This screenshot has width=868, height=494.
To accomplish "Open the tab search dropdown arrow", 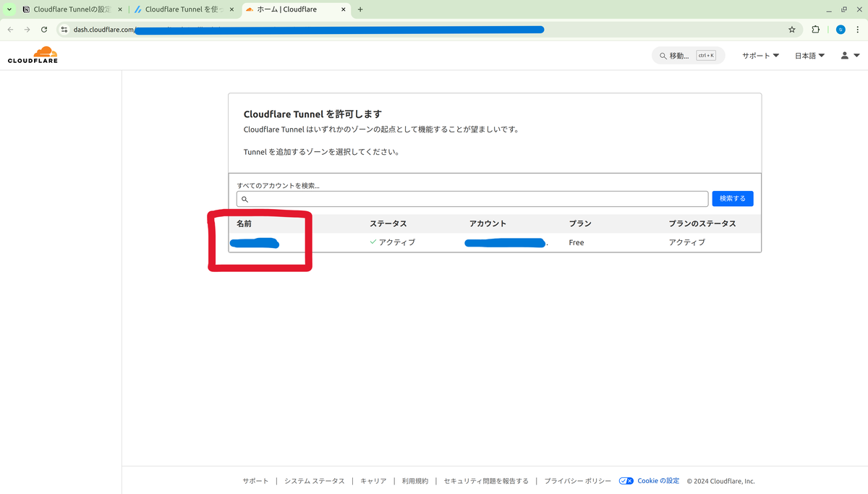I will point(9,9).
